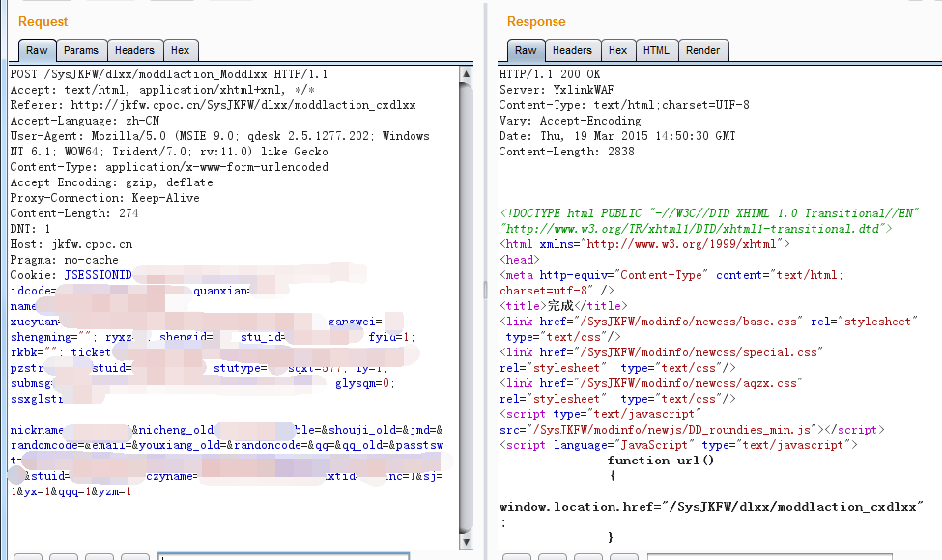Click the special.css link tag line

[x=661, y=353]
